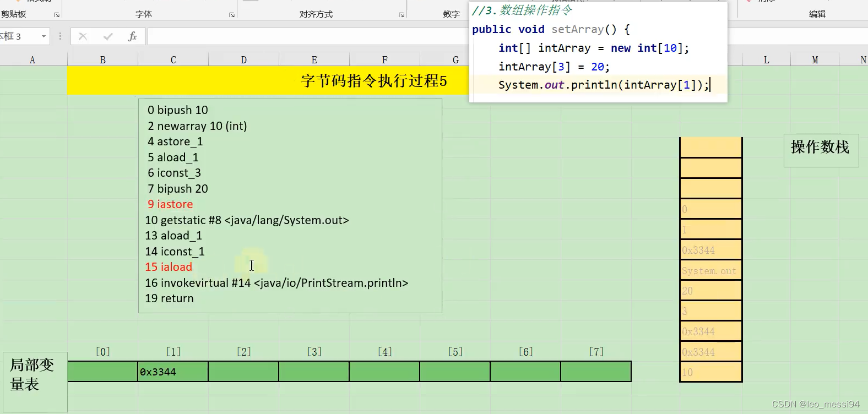Click inside the formula bar input
Image resolution: width=868 pixels, height=414 pixels.
click(x=308, y=36)
